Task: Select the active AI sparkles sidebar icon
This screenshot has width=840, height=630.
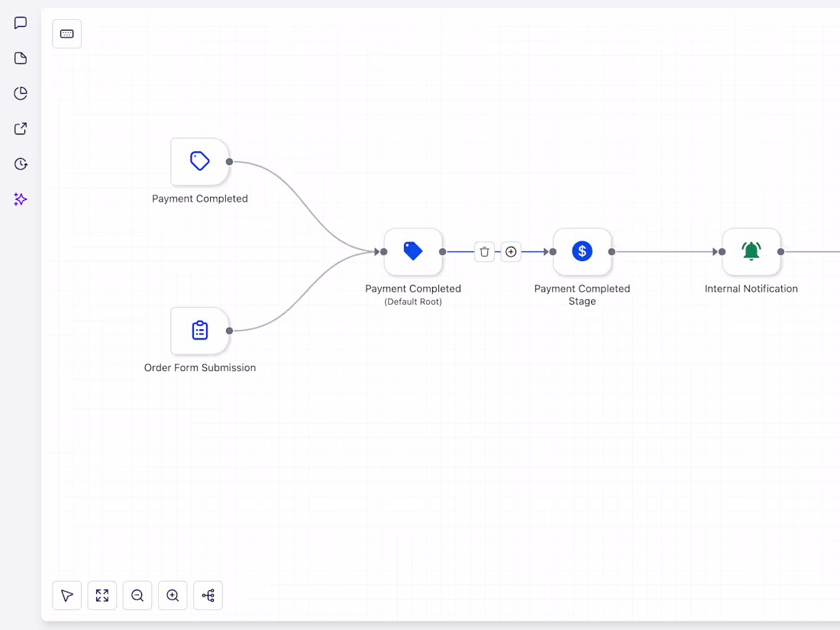Action: click(20, 199)
